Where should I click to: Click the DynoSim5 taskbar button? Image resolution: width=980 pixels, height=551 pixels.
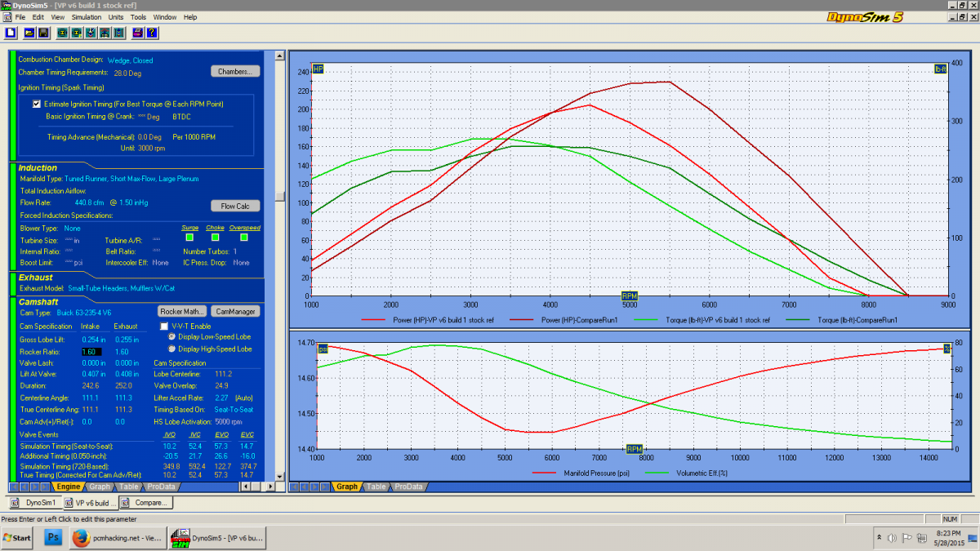(217, 538)
